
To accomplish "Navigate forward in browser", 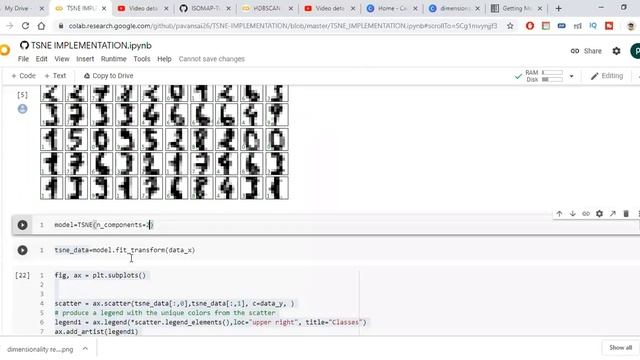I will tap(10, 26).
